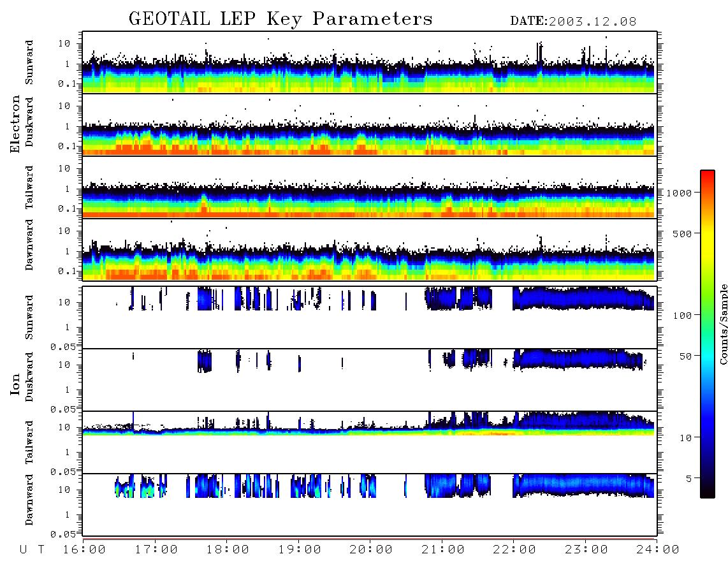Image resolution: width=728 pixels, height=561 pixels.
Task: Click the "5" color bar tick label
Action: (x=689, y=478)
